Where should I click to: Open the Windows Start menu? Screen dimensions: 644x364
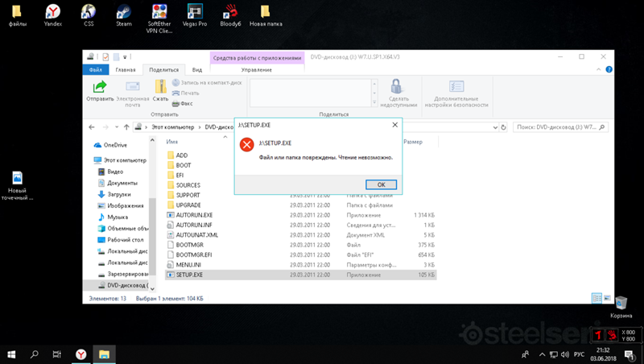coord(11,354)
